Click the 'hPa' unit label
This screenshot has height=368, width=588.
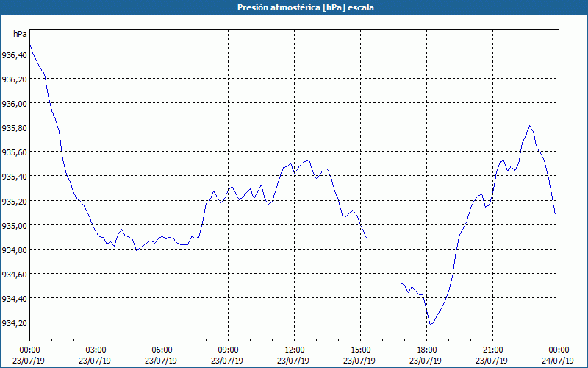tap(20, 34)
